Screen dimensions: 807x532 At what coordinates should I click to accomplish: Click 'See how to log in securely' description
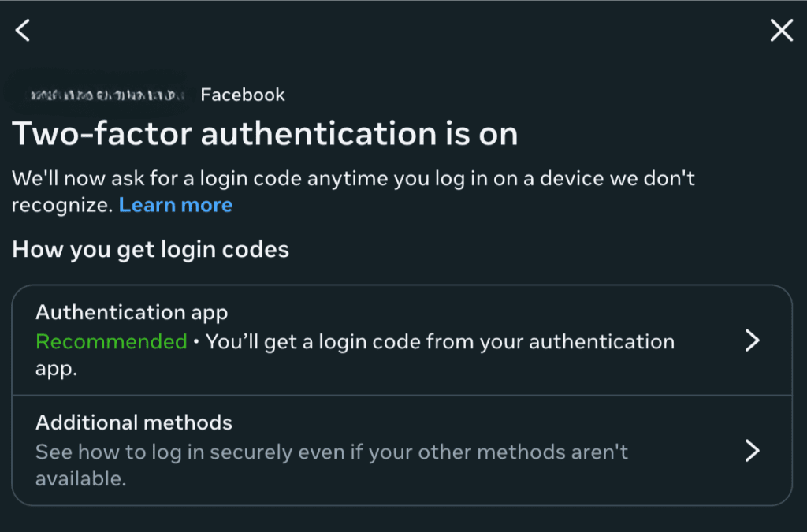[x=331, y=452]
